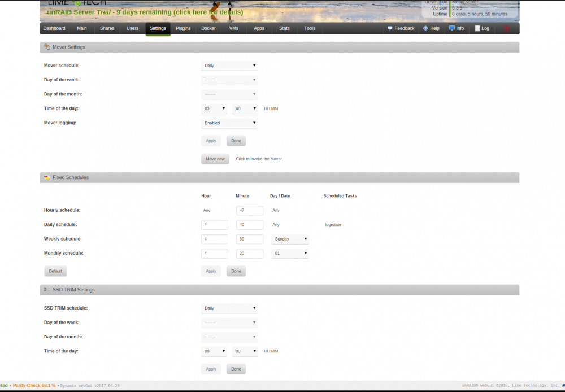Open the SSD TRIM minute dropdown
The width and height of the screenshot is (565, 392).
245,351
